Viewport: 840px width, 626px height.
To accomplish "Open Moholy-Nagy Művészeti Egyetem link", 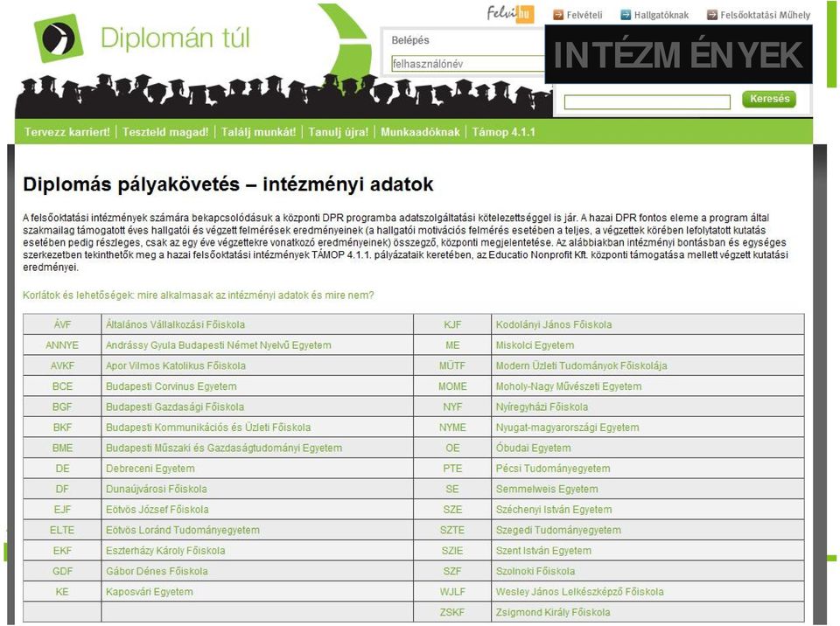I will [569, 386].
